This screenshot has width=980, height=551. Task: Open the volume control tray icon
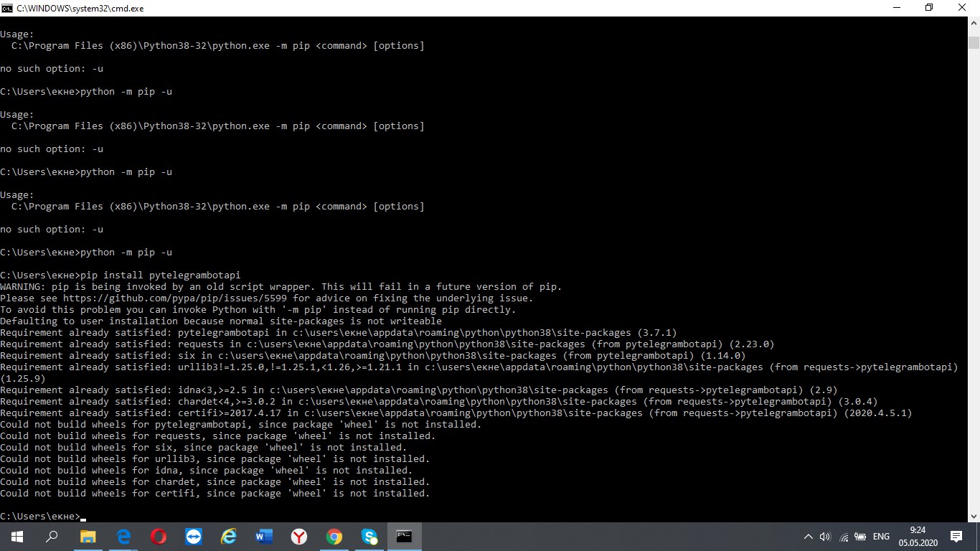824,537
